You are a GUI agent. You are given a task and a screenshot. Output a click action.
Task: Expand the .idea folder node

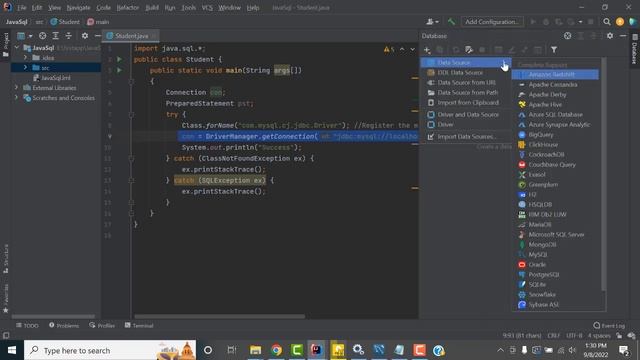tap(25, 58)
